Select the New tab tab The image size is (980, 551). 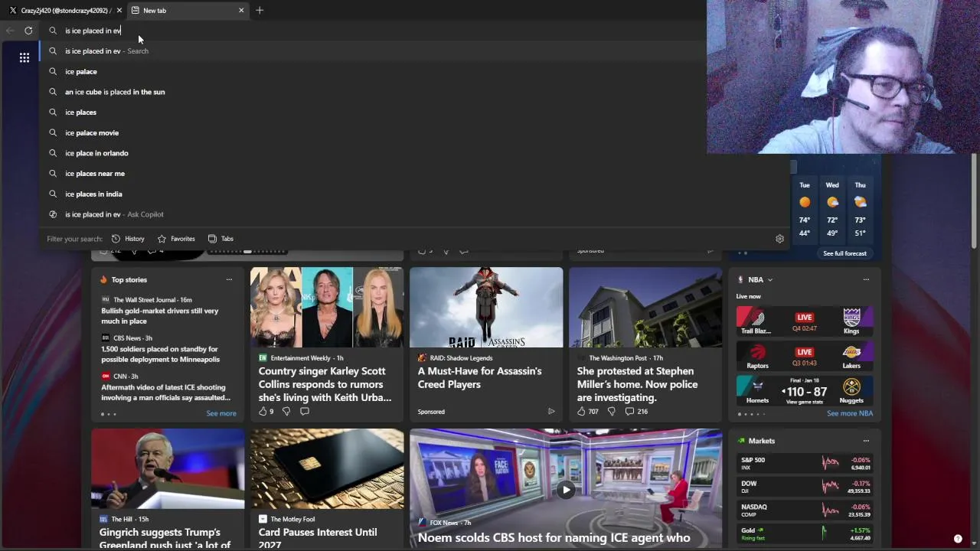click(x=187, y=10)
